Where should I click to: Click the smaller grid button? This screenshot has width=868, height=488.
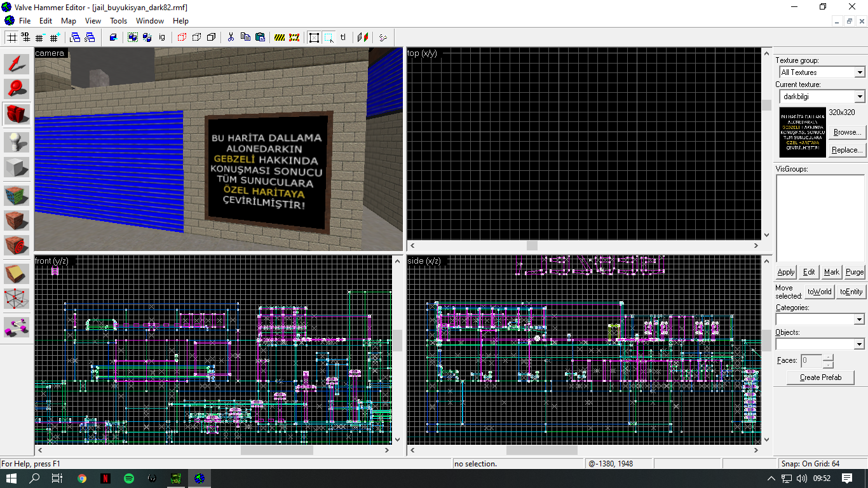[41, 37]
